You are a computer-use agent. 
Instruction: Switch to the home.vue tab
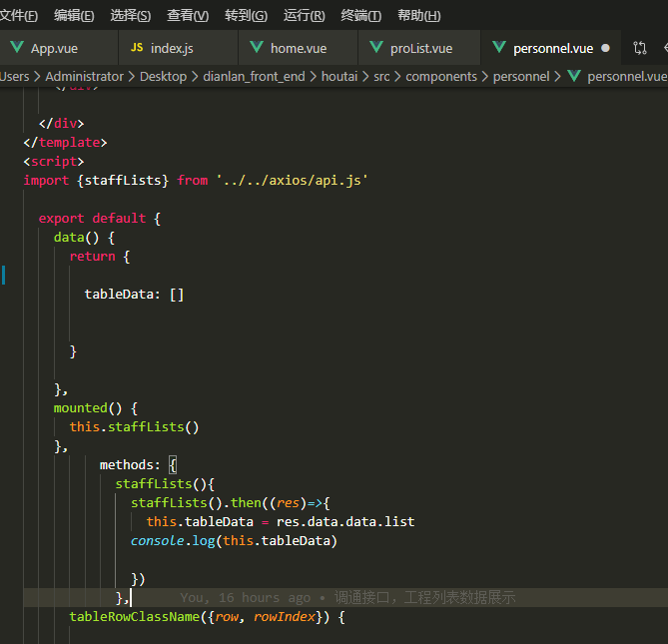click(x=298, y=48)
